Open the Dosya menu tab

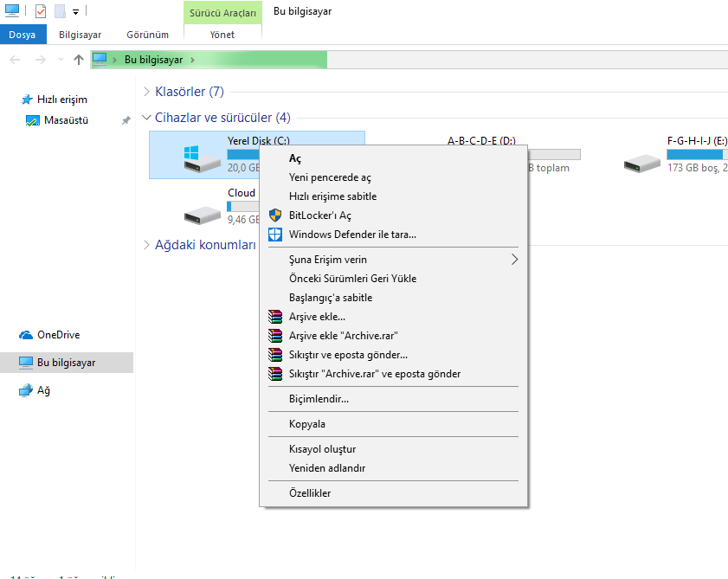click(x=22, y=35)
